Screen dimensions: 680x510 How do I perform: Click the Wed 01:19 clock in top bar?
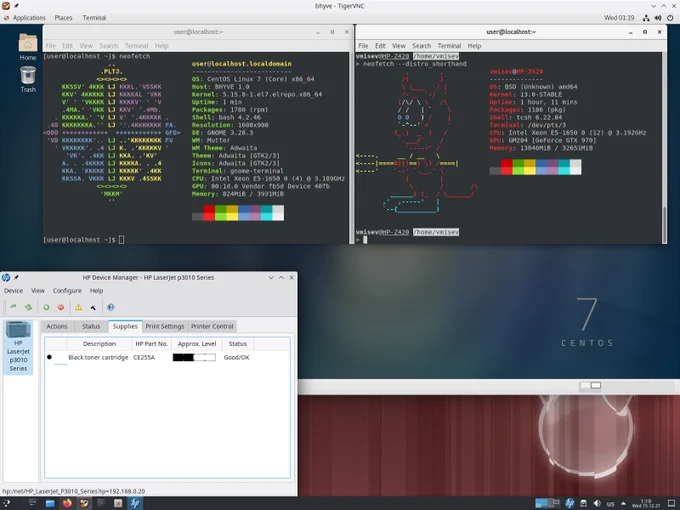click(619, 18)
